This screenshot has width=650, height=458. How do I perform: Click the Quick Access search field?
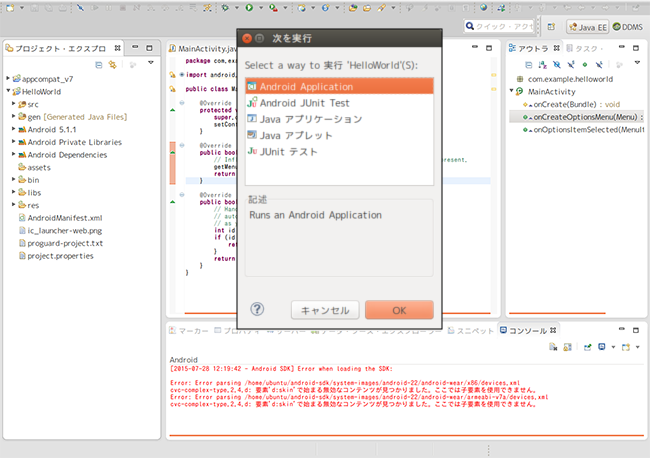coord(500,26)
